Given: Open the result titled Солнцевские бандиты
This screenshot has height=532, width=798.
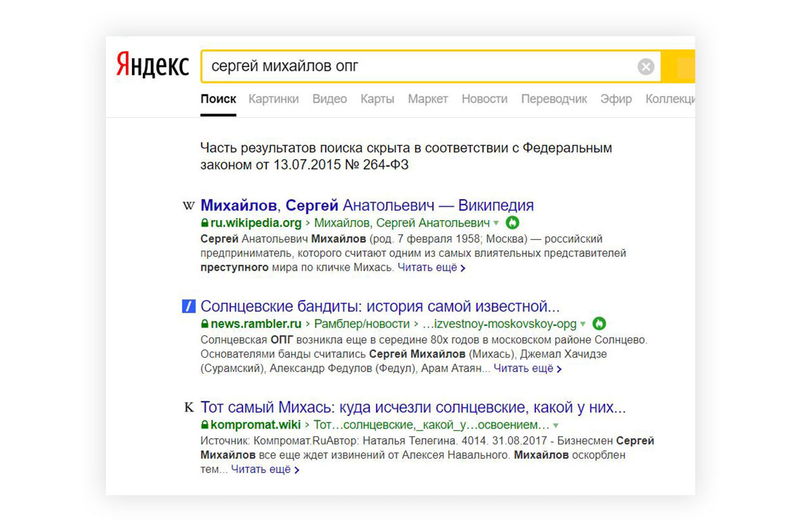Looking at the screenshot, I should tap(379, 306).
